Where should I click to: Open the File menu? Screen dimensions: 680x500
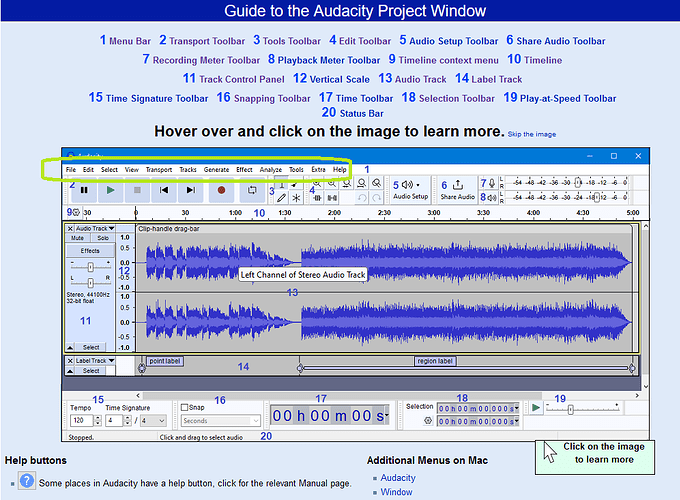[x=71, y=170]
